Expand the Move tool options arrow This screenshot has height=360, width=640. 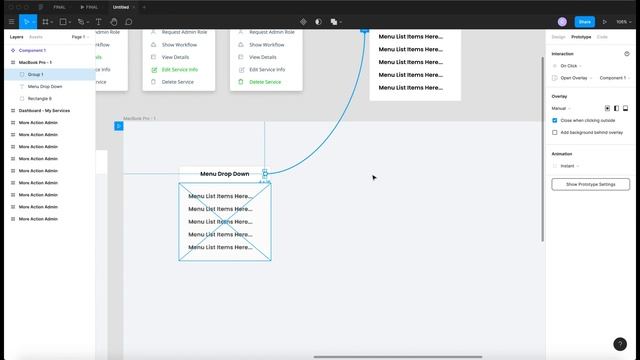tap(33, 22)
